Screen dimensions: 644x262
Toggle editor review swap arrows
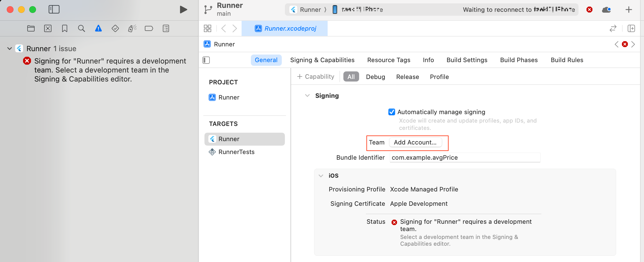613,28
